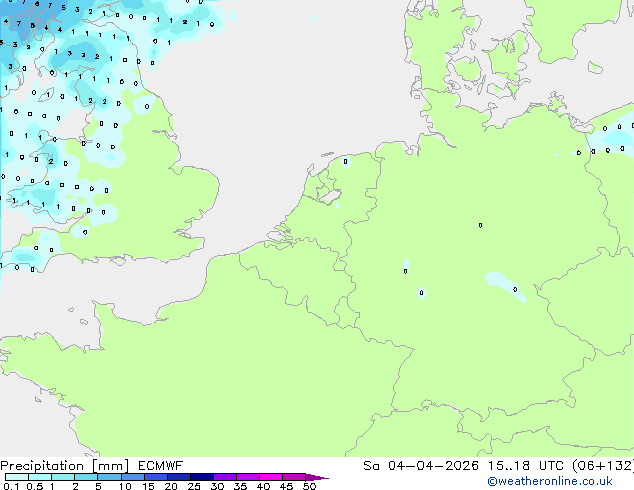
Task: Click the 45–50 mm legend swatch
Action: tap(294, 477)
